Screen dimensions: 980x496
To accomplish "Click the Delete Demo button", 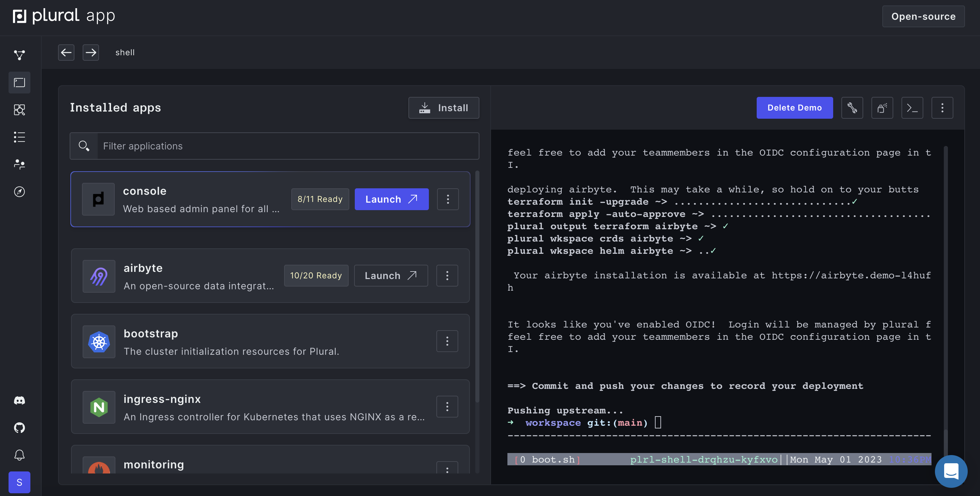I will pyautogui.click(x=794, y=108).
